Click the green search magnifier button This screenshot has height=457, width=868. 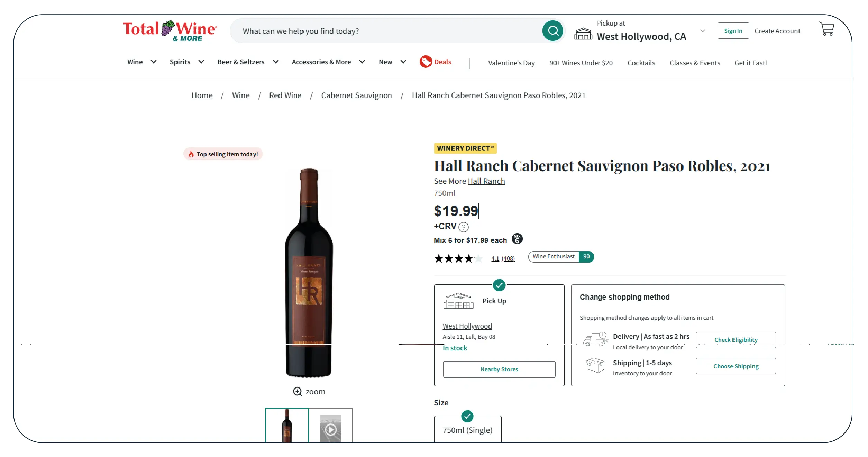552,31
